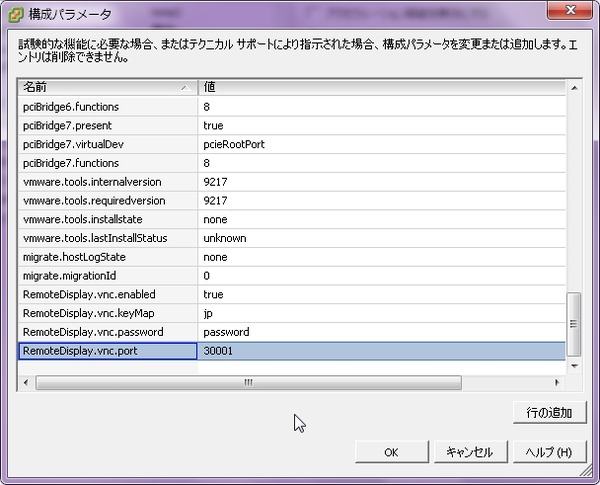Image resolution: width=600 pixels, height=485 pixels.
Task: Edit the 30001 port value cell
Action: click(382, 351)
